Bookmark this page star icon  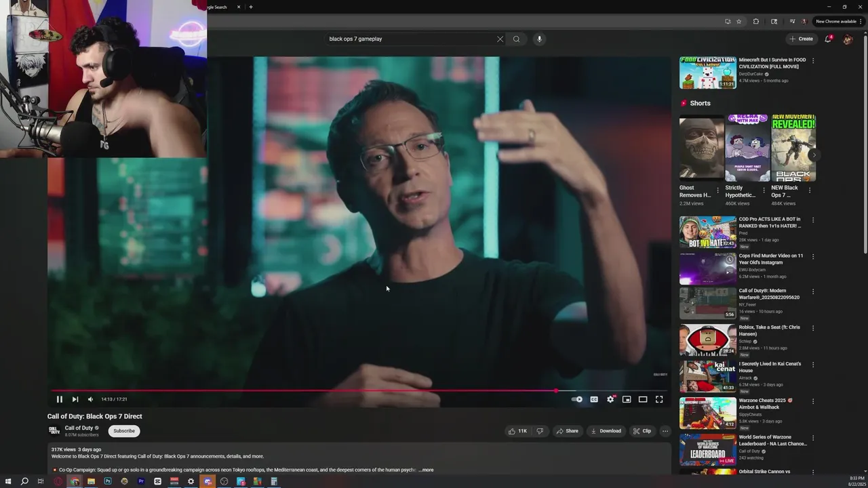pos(739,21)
